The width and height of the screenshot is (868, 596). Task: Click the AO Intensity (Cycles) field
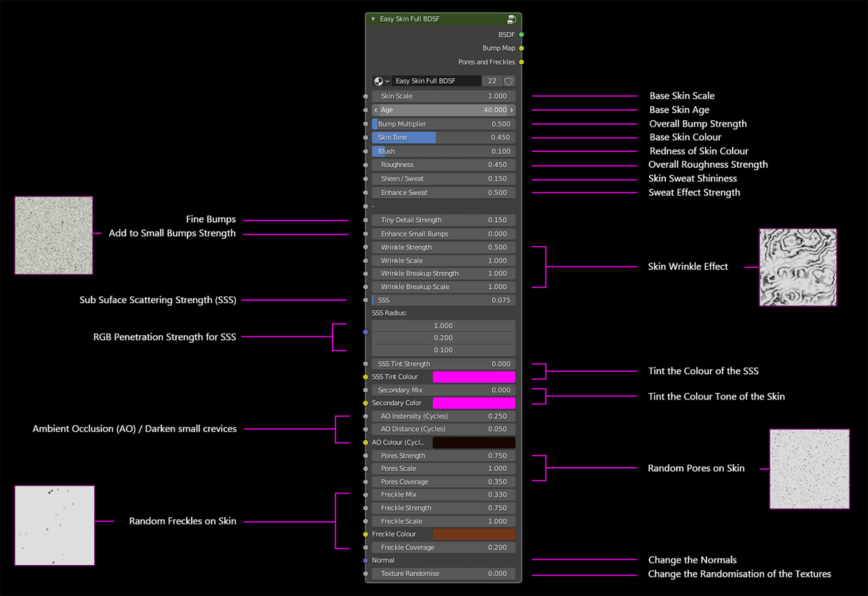click(443, 416)
